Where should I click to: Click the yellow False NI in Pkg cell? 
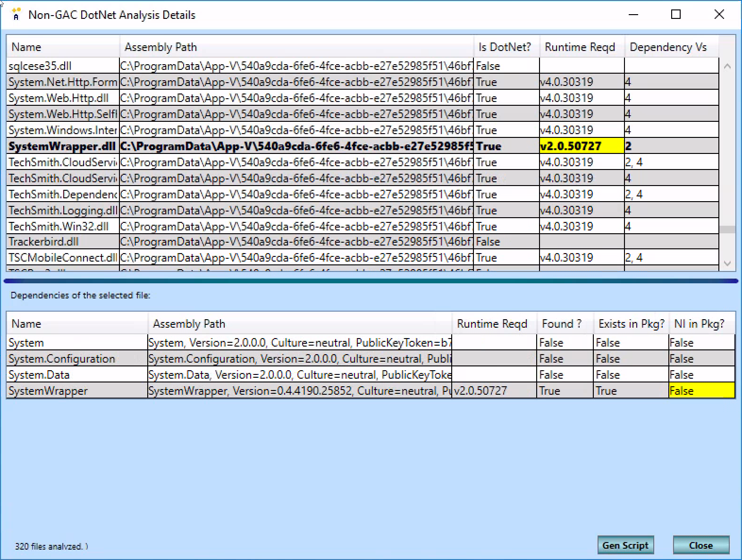(x=702, y=391)
